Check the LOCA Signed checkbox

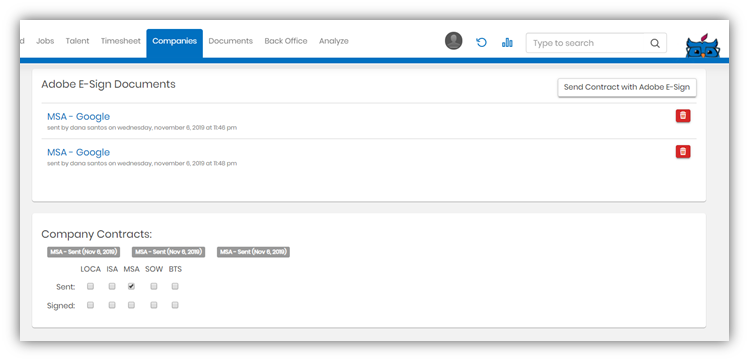90,305
